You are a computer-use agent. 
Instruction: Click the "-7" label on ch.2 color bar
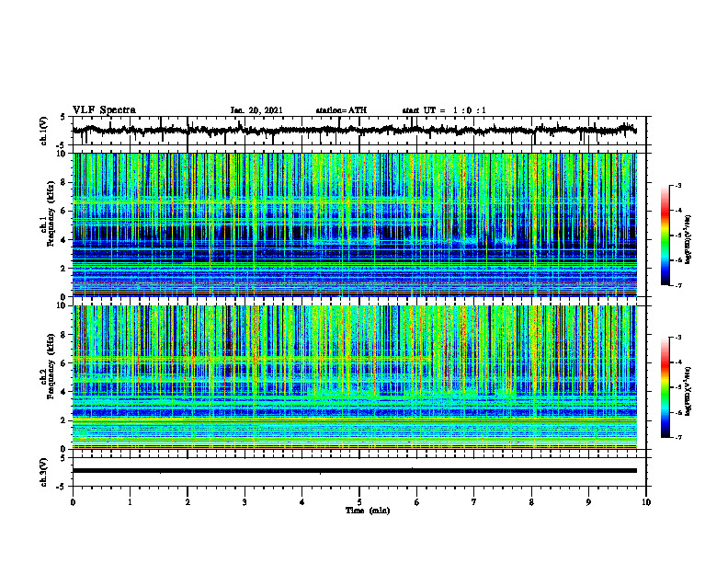point(678,437)
